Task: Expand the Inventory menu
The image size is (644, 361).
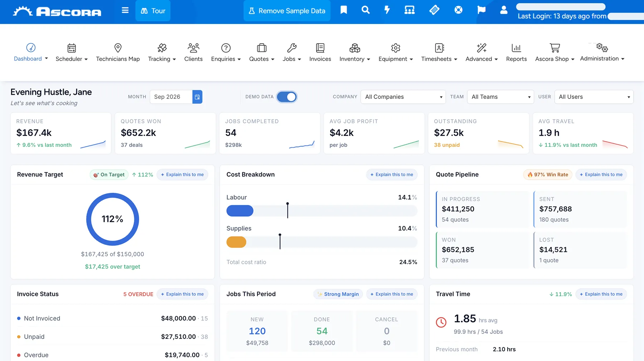Action: click(355, 52)
